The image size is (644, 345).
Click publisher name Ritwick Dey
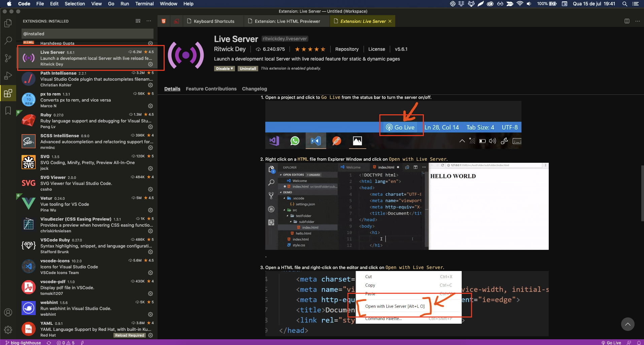pos(230,49)
